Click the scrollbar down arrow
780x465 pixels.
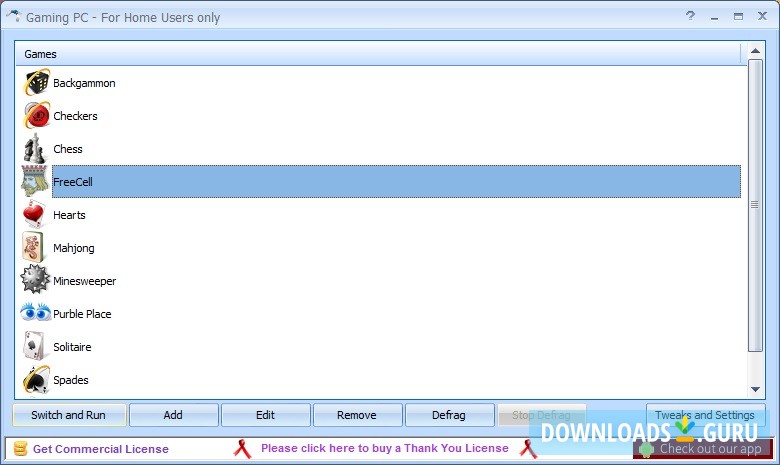[x=755, y=389]
